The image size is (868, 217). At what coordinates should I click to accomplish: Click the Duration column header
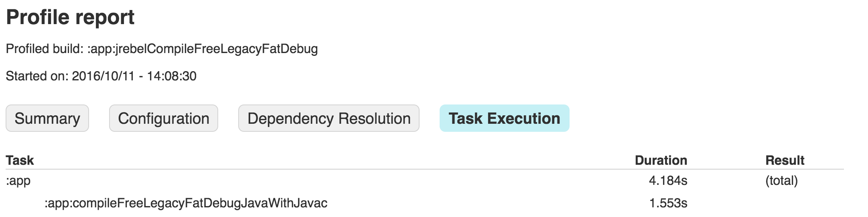pos(661,160)
